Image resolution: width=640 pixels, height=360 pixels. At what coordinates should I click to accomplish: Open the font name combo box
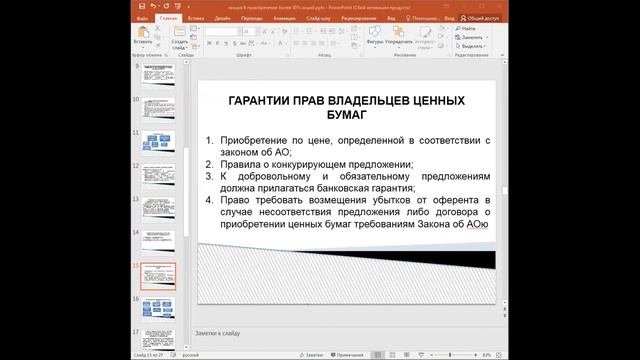(224, 31)
